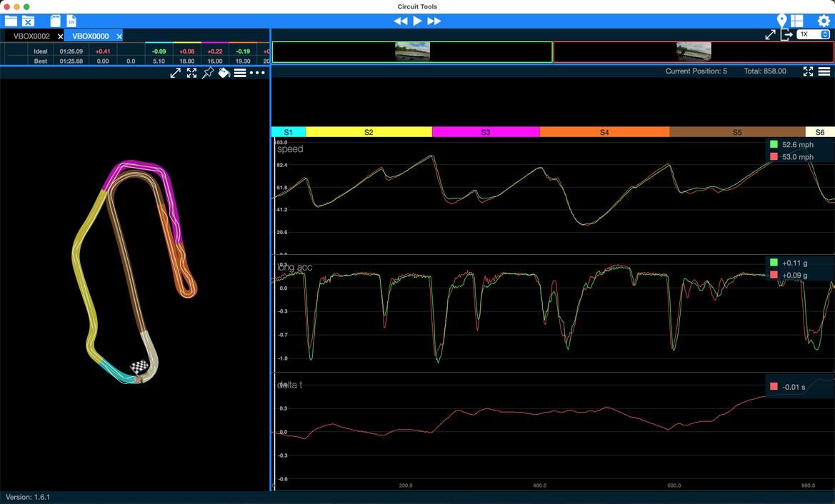835x504 pixels.
Task: Click the paint bucket icon on map panel
Action: pos(224,73)
